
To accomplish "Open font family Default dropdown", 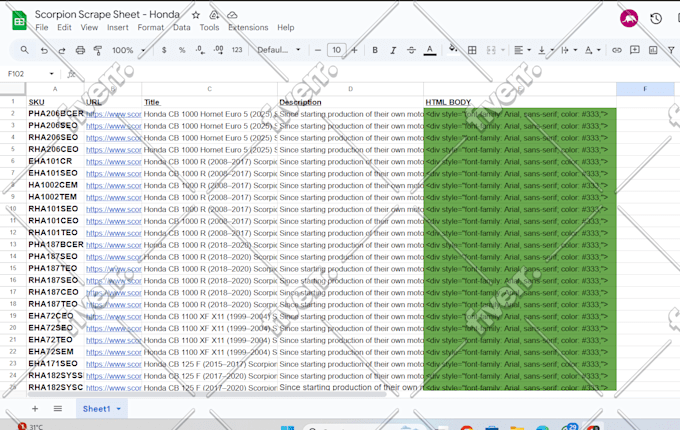I will (279, 50).
